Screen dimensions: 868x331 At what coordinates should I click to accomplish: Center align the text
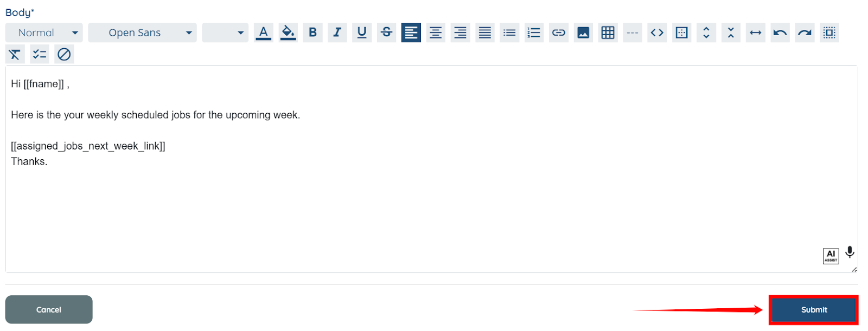click(436, 33)
